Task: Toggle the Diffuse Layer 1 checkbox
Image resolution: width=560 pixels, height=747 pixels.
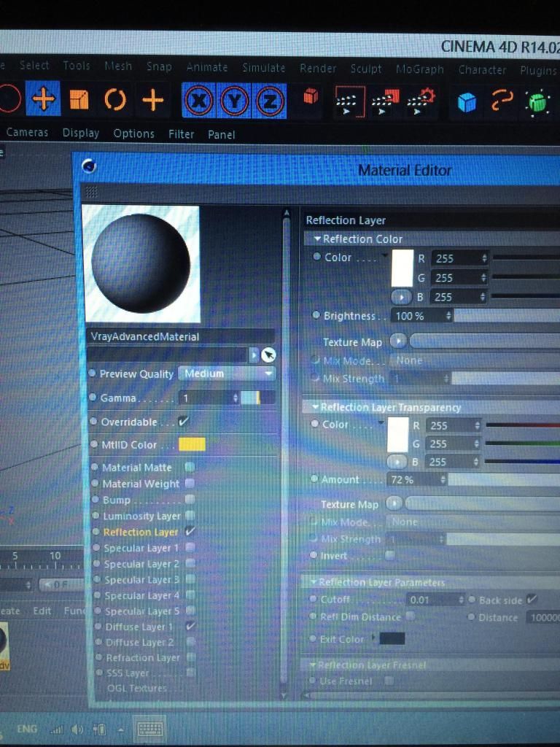Action: pos(190,626)
